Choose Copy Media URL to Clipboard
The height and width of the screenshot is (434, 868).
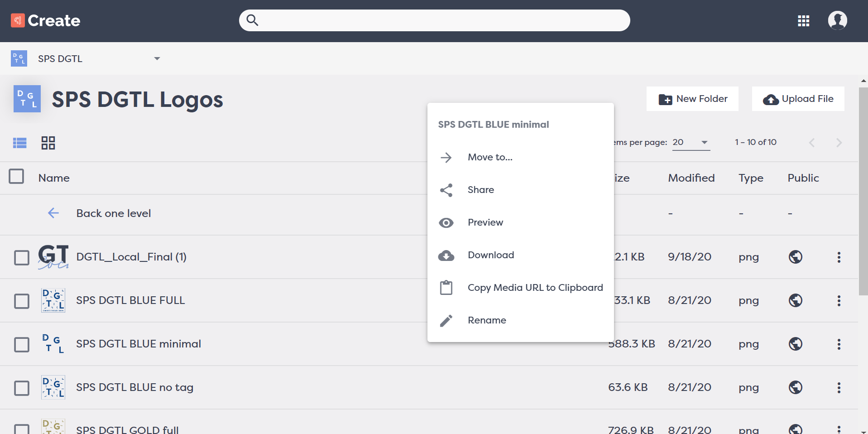[521, 288]
